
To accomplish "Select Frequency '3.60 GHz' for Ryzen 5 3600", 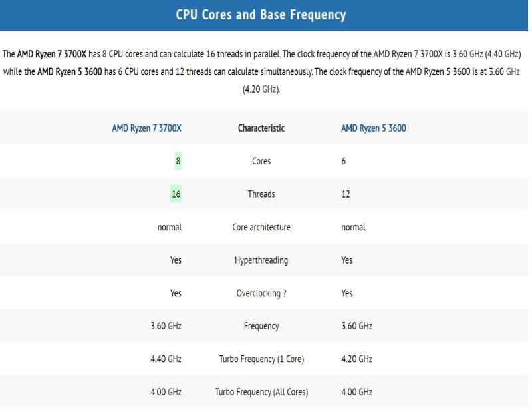I will pos(356,326).
